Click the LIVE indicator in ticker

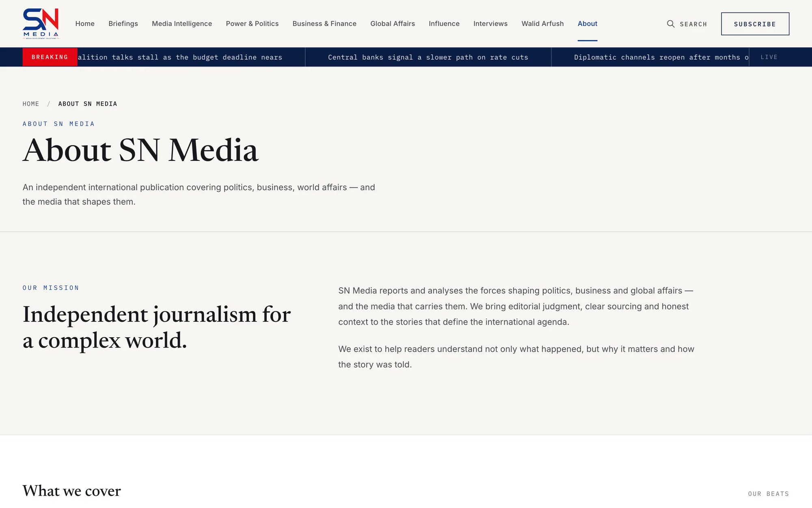tap(769, 57)
